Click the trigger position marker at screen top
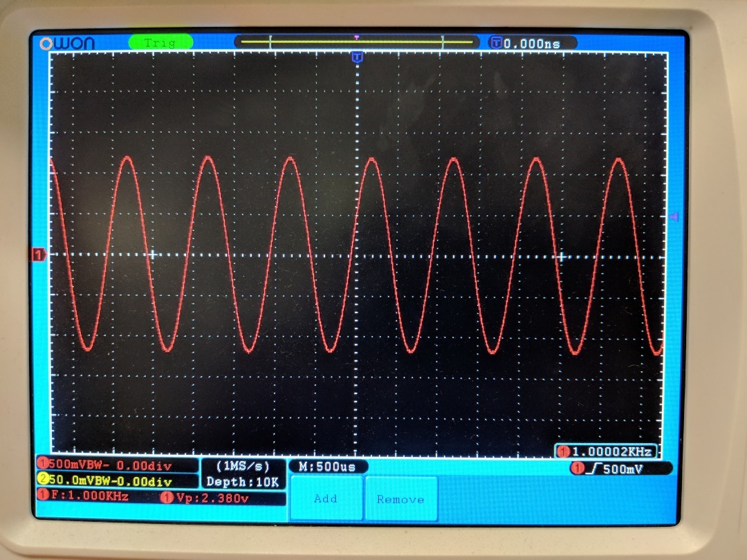747x560 pixels. coord(356,57)
